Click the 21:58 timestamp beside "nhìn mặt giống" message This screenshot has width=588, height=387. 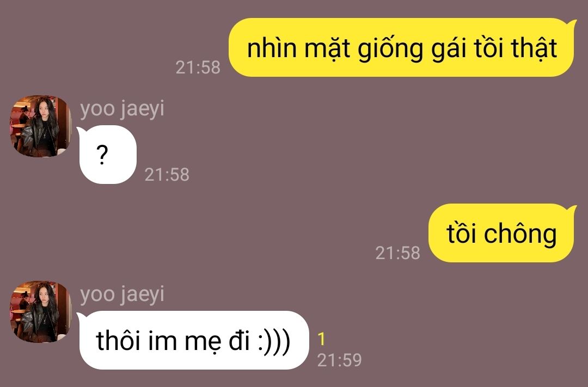[198, 67]
